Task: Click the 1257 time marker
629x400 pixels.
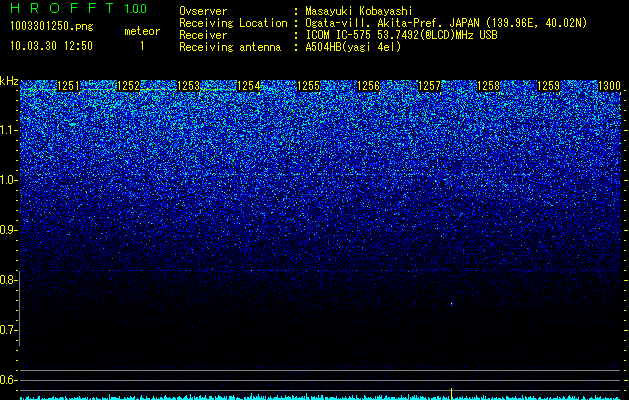Action: click(428, 86)
